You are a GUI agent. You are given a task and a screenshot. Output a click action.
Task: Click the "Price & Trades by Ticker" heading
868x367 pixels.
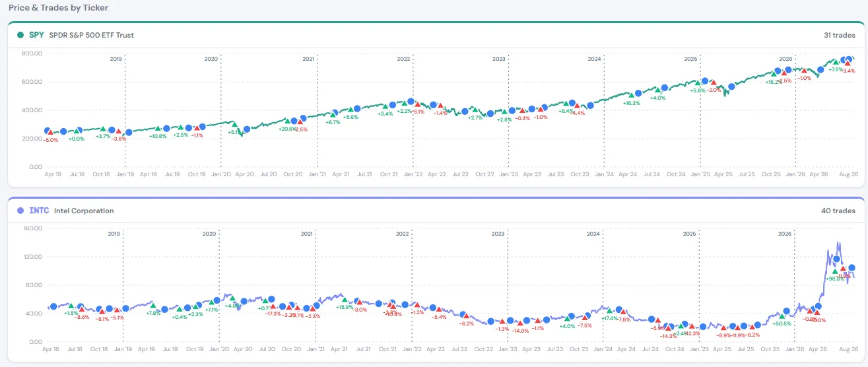(x=59, y=8)
